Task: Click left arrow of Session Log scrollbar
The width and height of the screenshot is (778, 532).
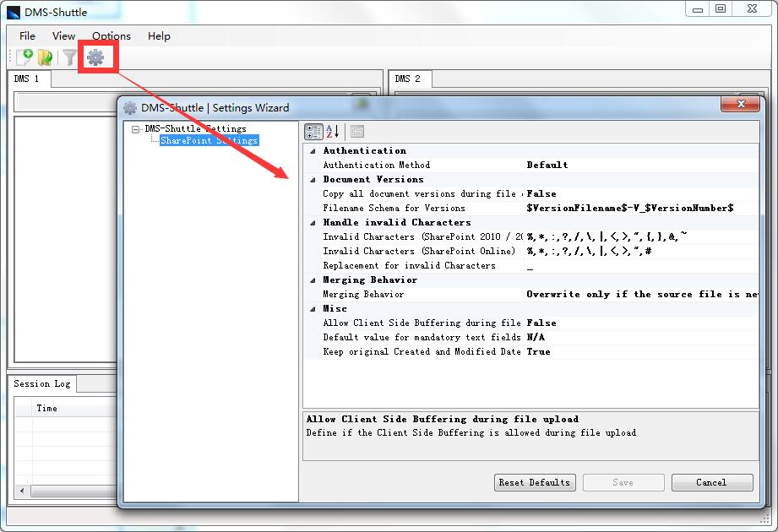Action: click(22, 491)
